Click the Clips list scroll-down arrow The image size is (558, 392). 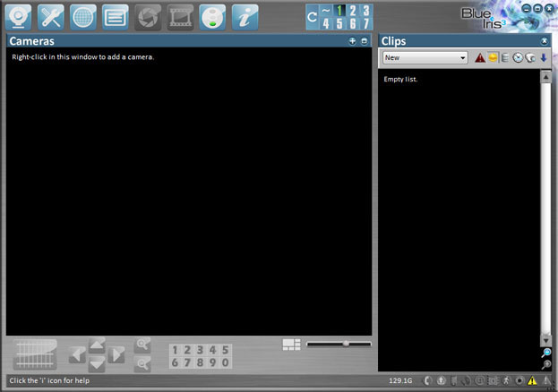[x=545, y=340]
